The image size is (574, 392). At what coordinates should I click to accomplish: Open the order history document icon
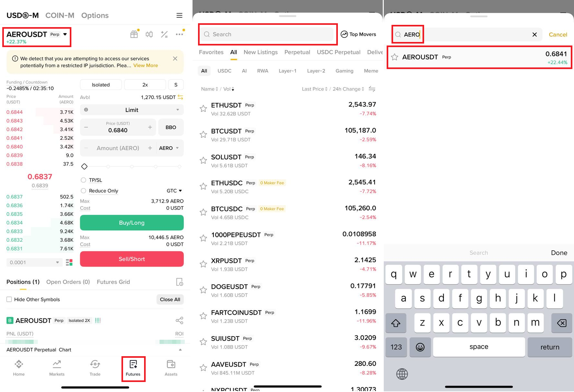[x=180, y=282]
